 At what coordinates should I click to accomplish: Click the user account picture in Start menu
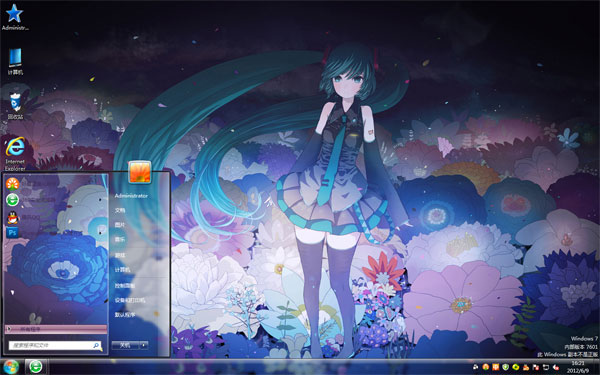click(140, 172)
